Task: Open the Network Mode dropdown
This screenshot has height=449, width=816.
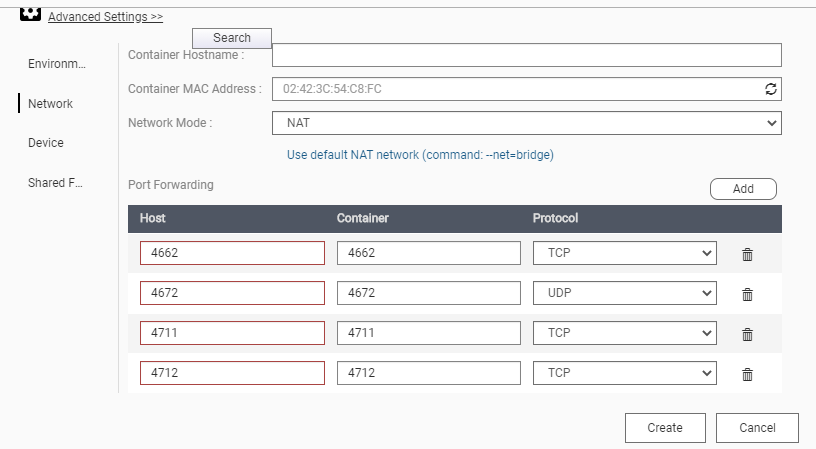Action: (526, 123)
